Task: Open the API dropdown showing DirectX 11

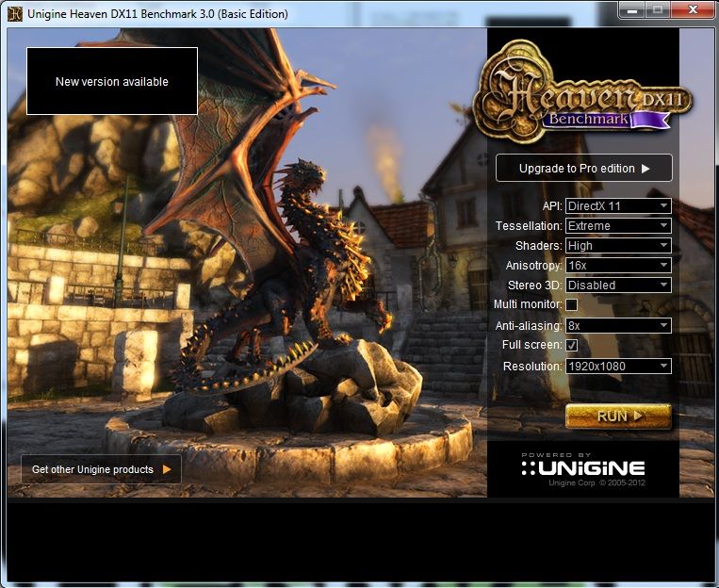Action: click(x=618, y=206)
